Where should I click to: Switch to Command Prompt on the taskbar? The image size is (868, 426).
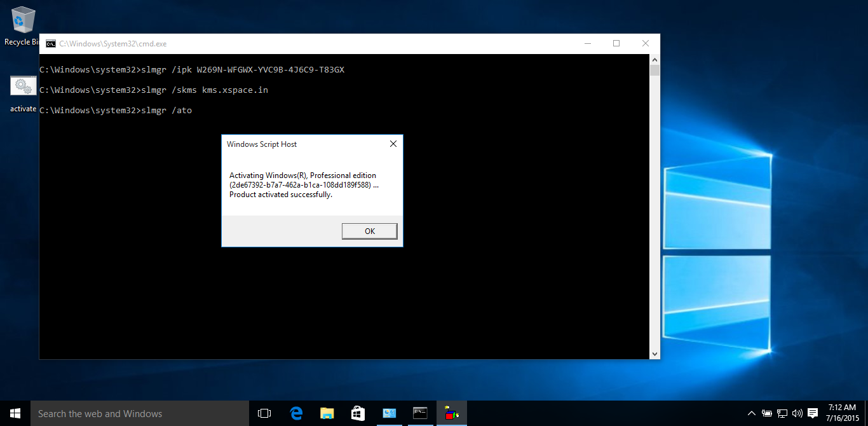[x=420, y=413]
